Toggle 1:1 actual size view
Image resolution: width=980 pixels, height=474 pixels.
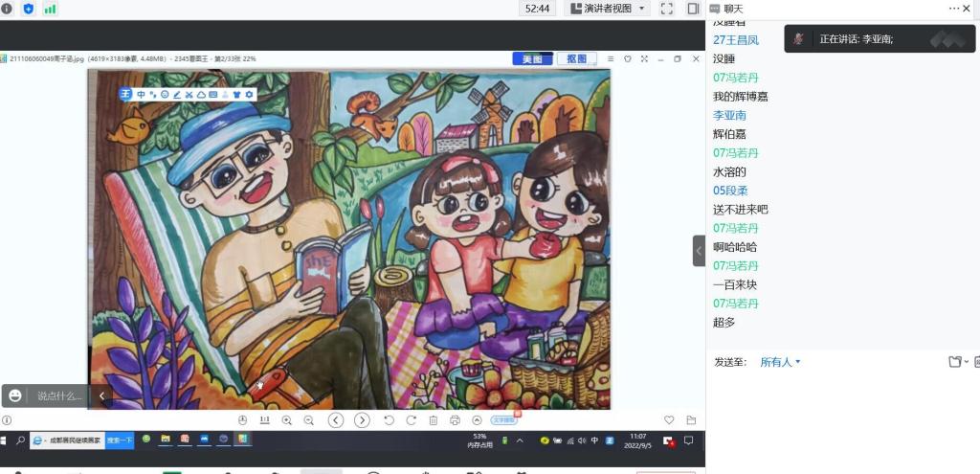(264, 420)
